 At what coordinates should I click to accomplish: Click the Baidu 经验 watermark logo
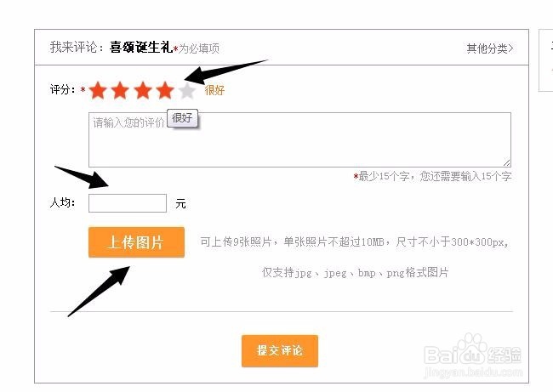(472, 355)
